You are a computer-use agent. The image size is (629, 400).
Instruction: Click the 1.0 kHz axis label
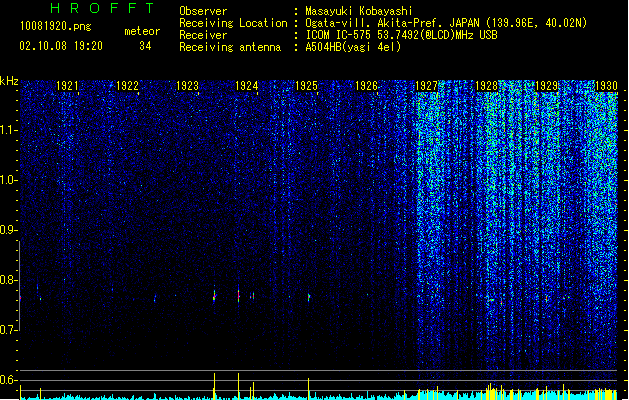(8, 180)
